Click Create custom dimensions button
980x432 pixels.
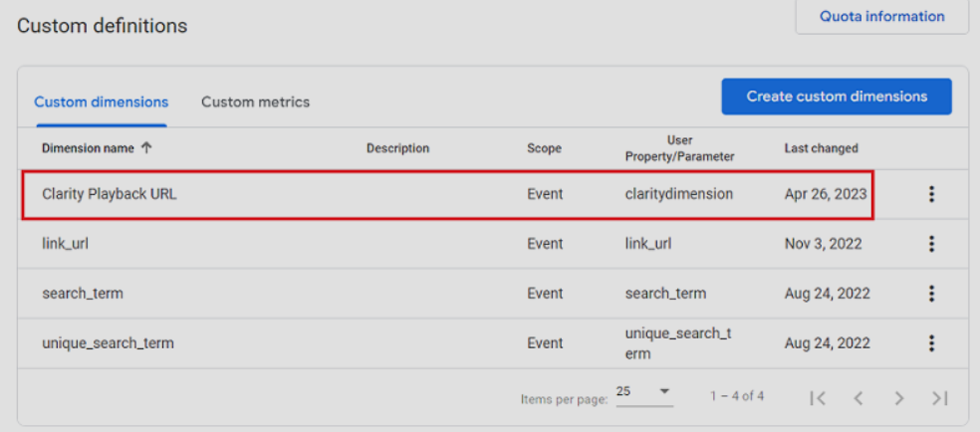[837, 97]
